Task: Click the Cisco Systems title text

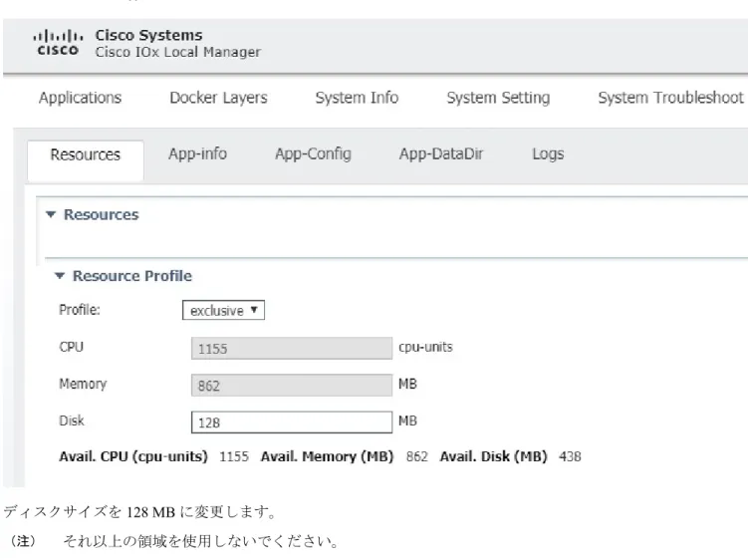Action: (148, 35)
